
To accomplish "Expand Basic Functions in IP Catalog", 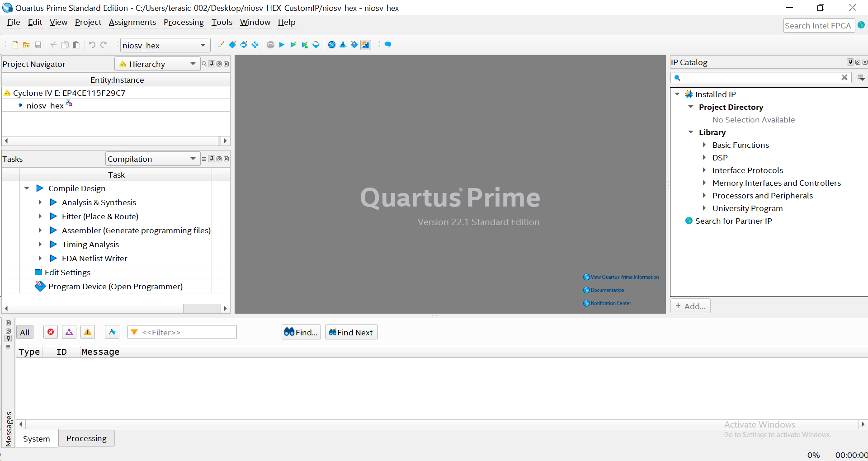I will pyautogui.click(x=704, y=145).
